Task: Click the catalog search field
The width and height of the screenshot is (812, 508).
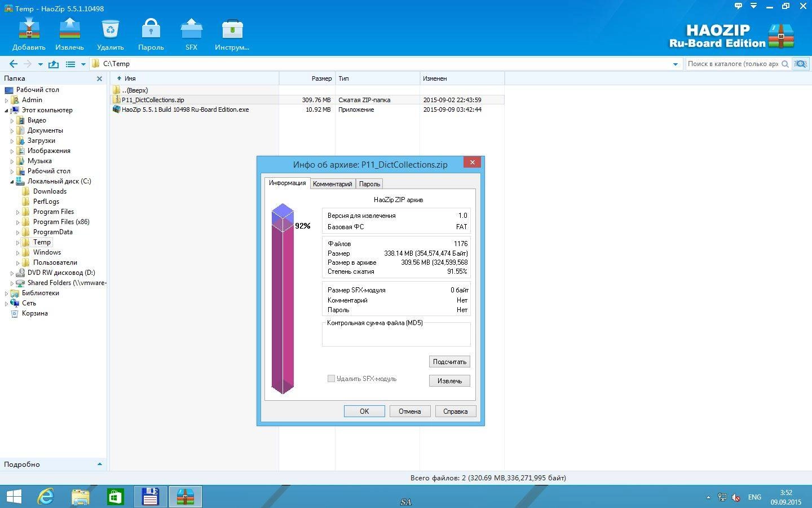Action: pos(733,64)
